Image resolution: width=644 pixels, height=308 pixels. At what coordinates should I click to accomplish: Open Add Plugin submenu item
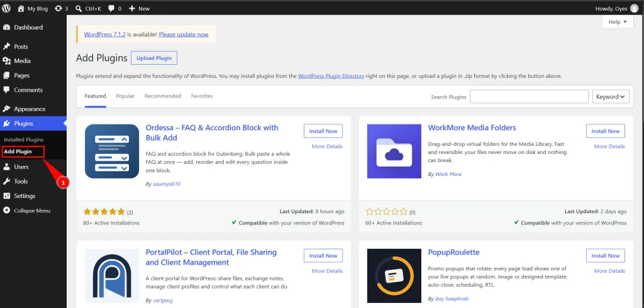[18, 151]
